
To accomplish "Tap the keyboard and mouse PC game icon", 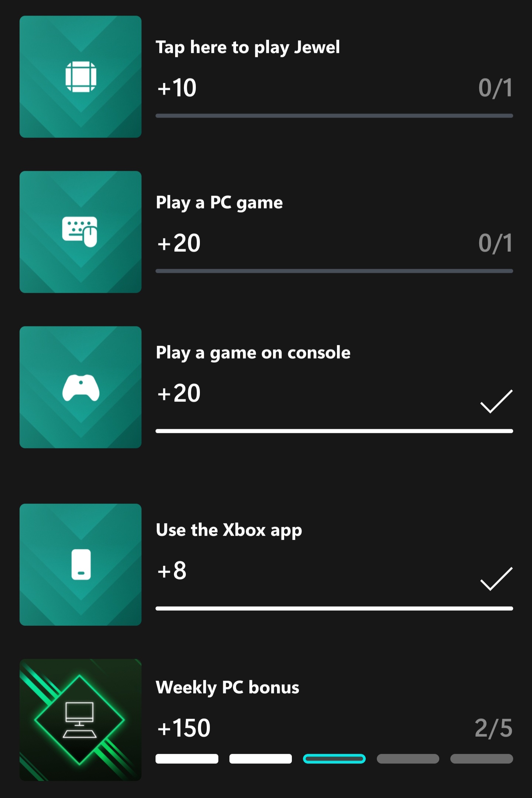I will point(81,232).
